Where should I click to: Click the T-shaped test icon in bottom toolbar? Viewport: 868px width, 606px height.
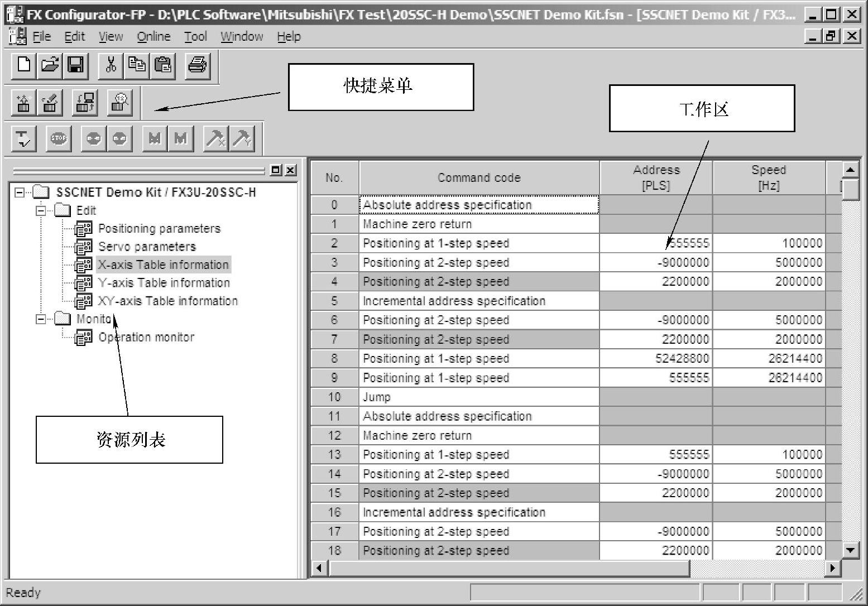pos(23,138)
